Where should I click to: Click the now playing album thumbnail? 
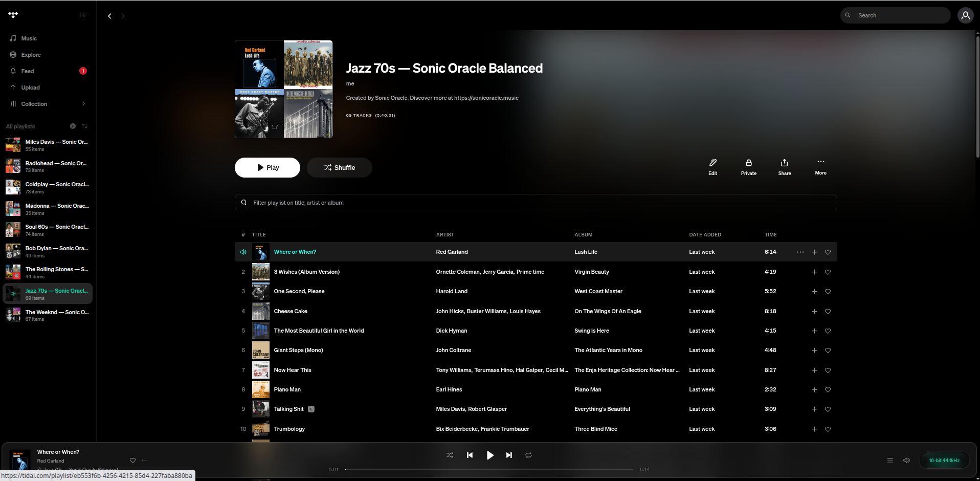(x=20, y=460)
